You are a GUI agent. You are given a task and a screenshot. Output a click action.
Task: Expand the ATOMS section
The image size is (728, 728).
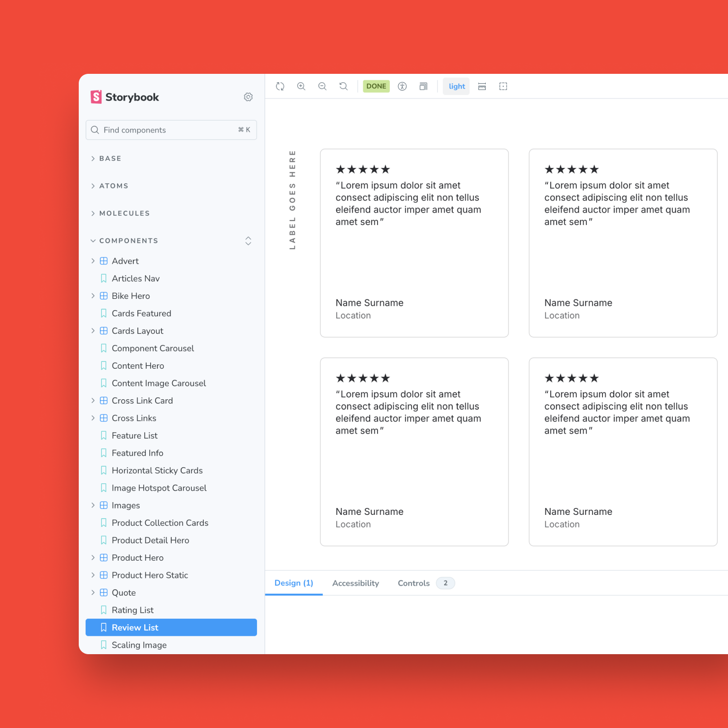[114, 186]
